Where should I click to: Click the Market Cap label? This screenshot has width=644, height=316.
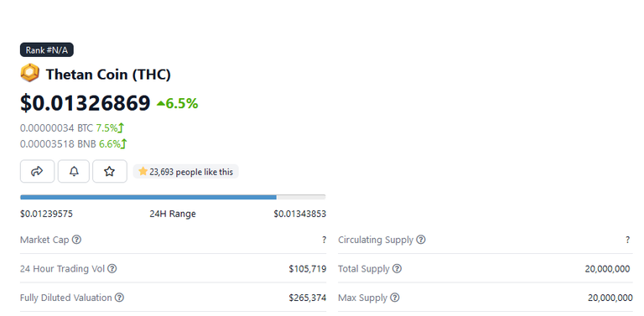(44, 240)
